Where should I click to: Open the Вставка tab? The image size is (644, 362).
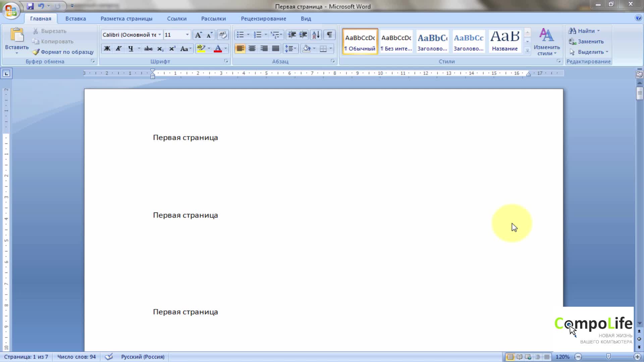(75, 19)
